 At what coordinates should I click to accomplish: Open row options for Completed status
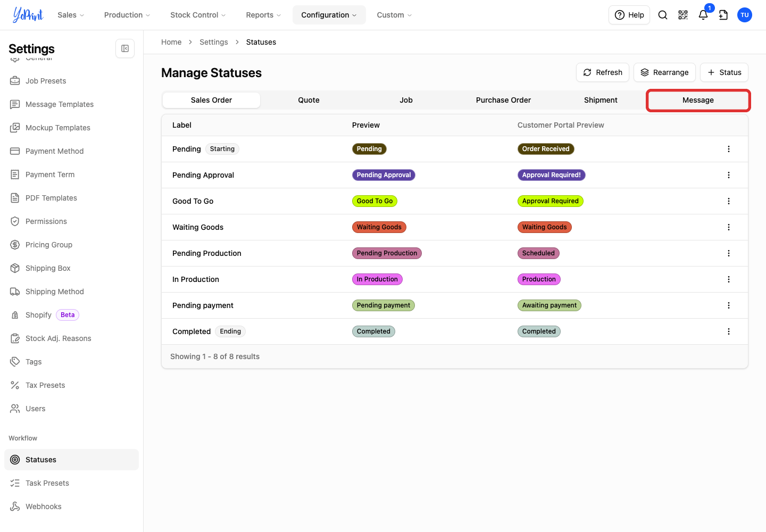pos(729,331)
